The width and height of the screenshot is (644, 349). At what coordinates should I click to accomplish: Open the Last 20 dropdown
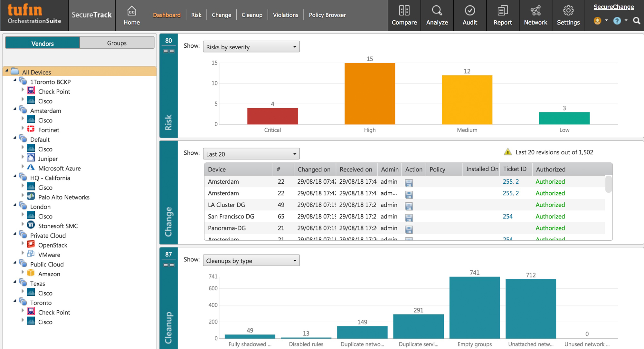(x=251, y=154)
